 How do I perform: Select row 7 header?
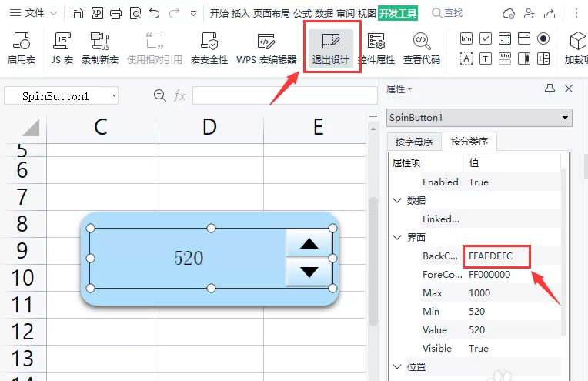click(x=22, y=197)
